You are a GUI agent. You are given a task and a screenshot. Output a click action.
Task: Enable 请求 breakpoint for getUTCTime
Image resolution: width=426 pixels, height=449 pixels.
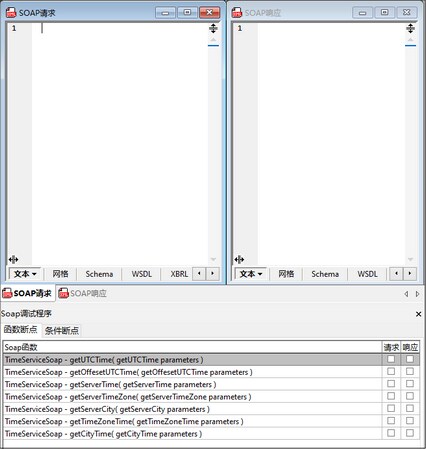point(391,359)
